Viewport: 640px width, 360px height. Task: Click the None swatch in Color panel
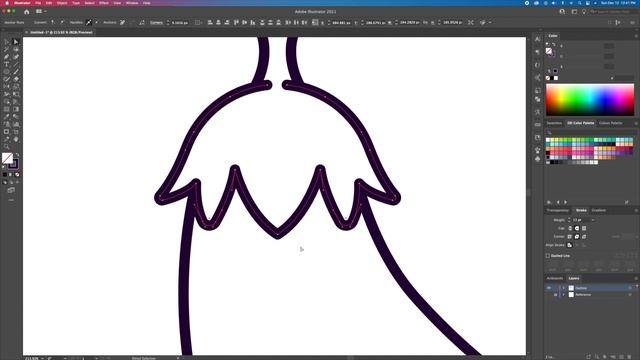548,78
